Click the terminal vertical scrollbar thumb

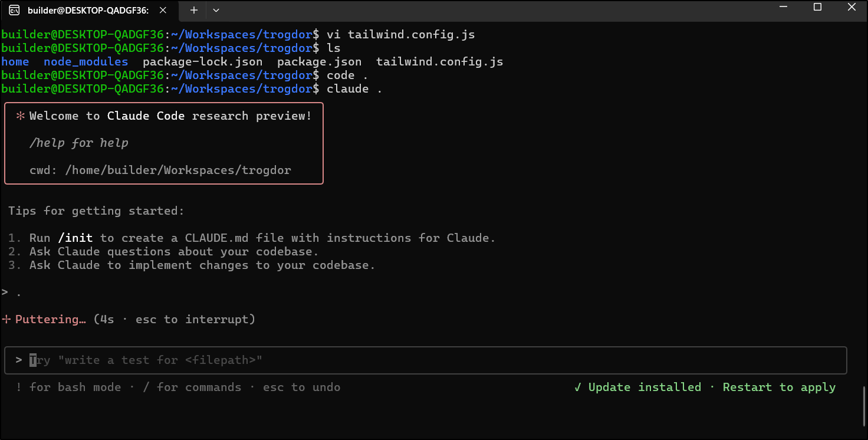tap(864, 406)
